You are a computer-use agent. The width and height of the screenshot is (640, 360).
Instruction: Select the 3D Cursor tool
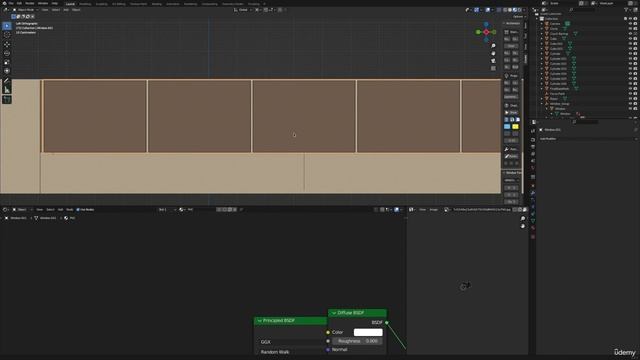[x=7, y=35]
